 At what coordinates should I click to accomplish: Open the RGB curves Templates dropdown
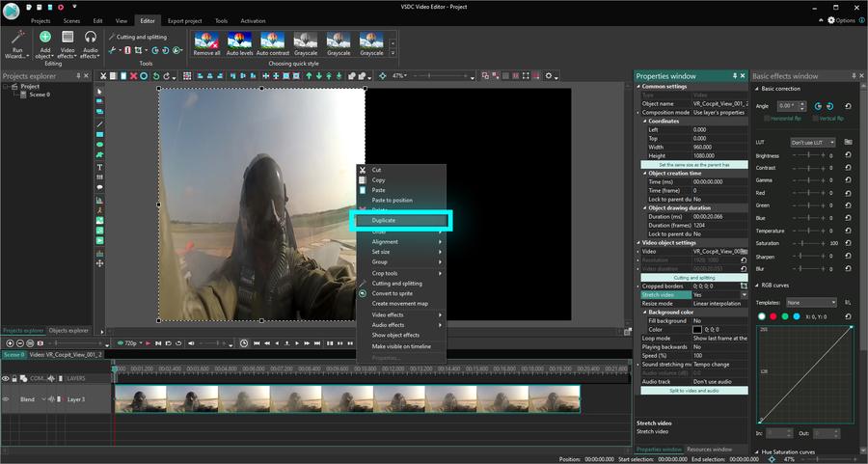[811, 302]
